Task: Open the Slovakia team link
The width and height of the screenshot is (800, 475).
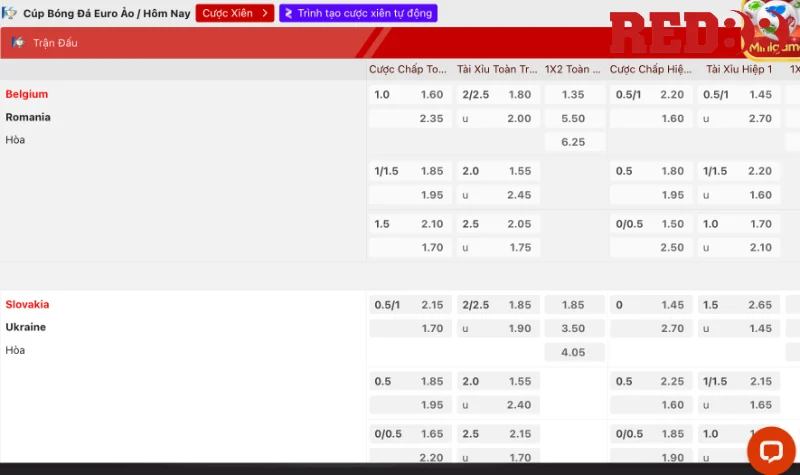Action: [27, 304]
